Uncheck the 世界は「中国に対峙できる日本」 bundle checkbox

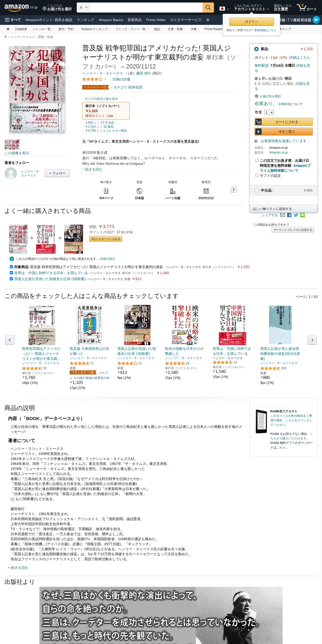point(11,273)
